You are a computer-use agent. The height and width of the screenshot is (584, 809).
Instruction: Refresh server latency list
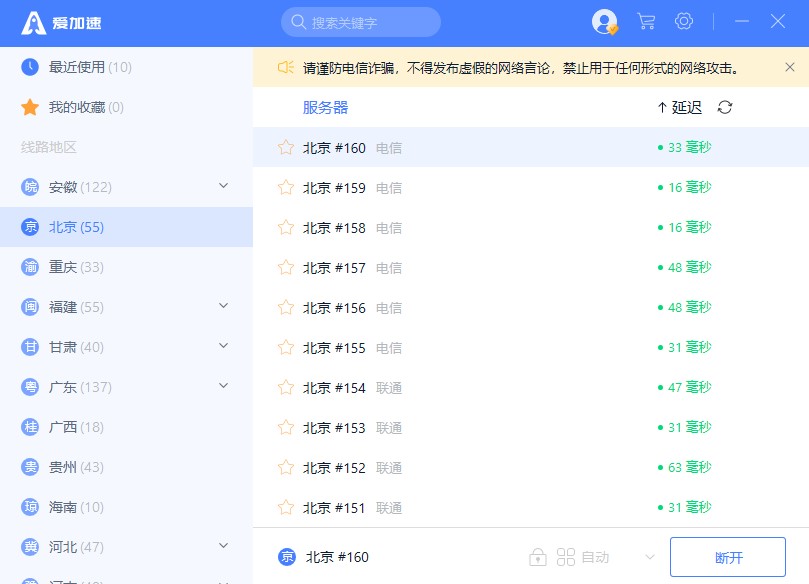725,107
